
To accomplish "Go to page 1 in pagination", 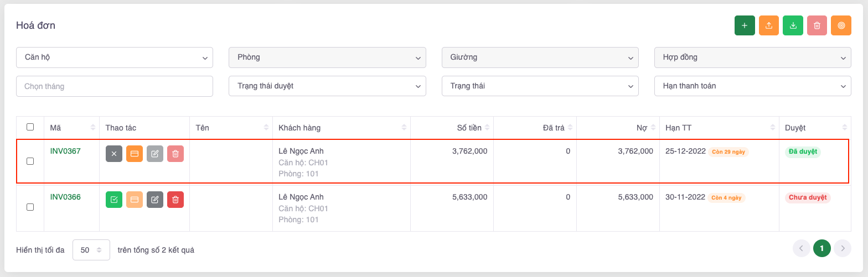I will coord(821,249).
